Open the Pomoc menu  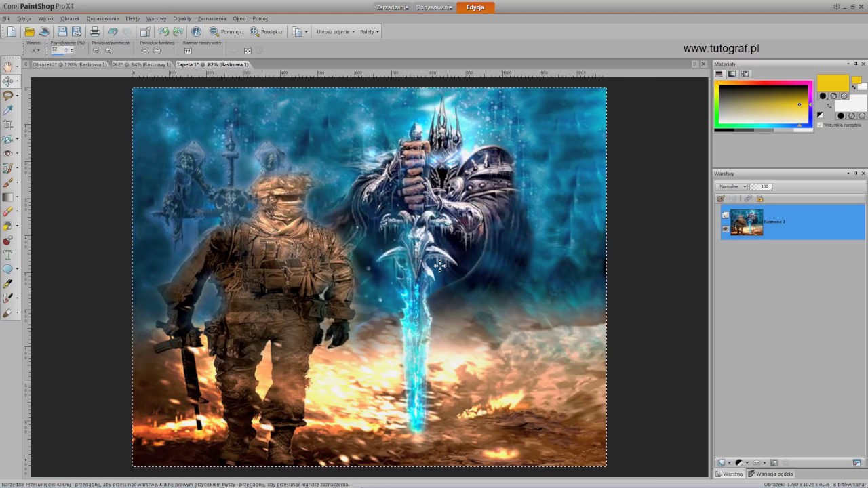(x=260, y=18)
